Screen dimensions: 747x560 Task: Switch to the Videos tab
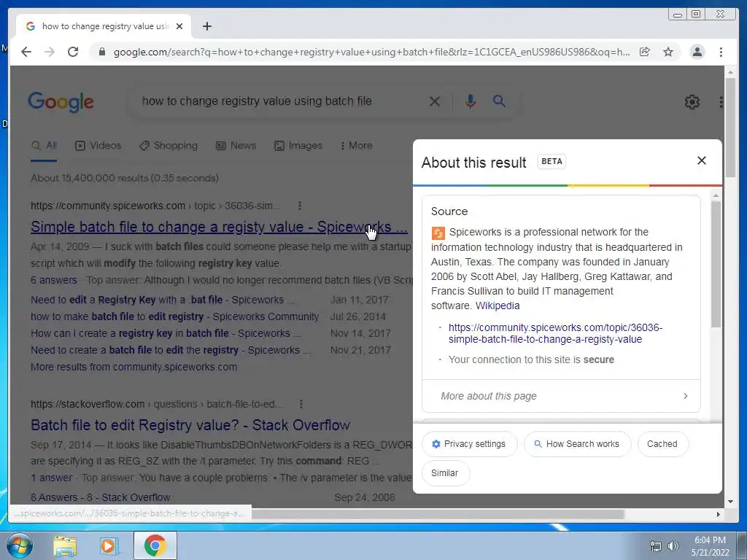(98, 146)
